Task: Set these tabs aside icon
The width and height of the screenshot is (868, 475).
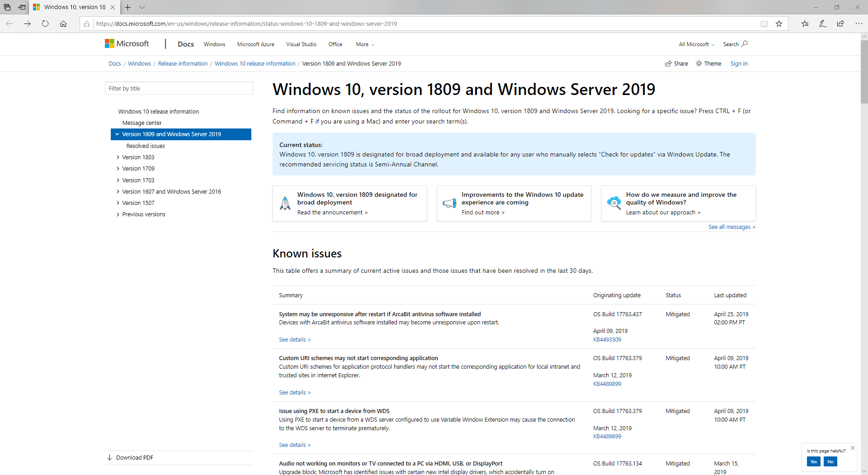Action: point(22,7)
